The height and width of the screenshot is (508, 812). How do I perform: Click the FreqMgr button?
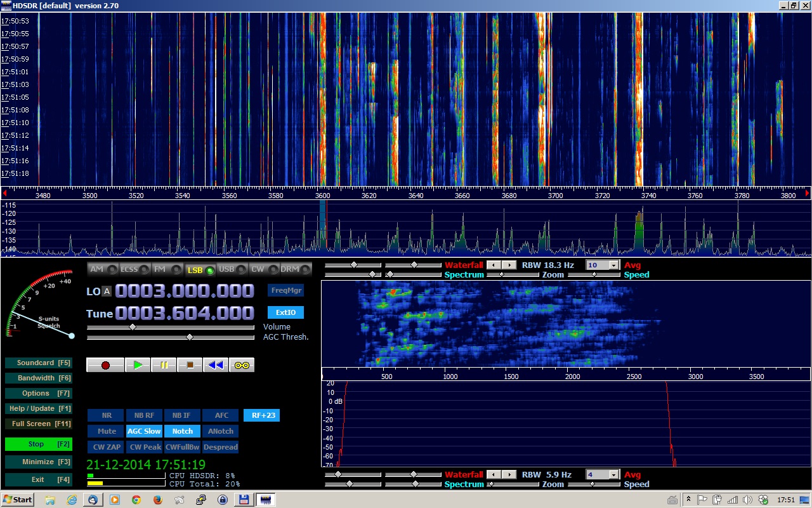(285, 290)
